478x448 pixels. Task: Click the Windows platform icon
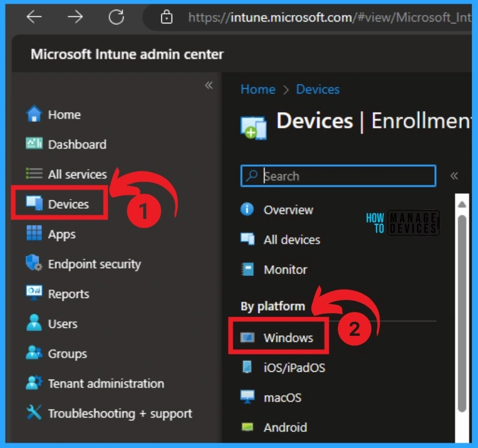point(247,337)
